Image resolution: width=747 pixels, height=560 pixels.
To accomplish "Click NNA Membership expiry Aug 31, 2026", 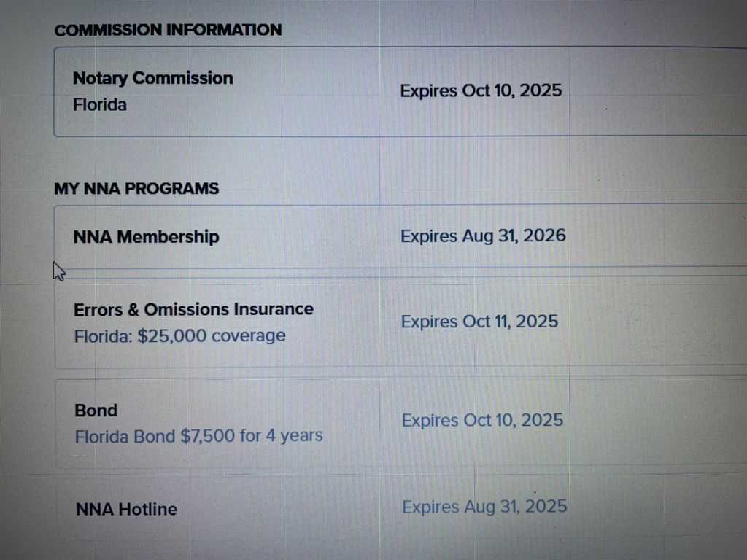I will coord(483,236).
